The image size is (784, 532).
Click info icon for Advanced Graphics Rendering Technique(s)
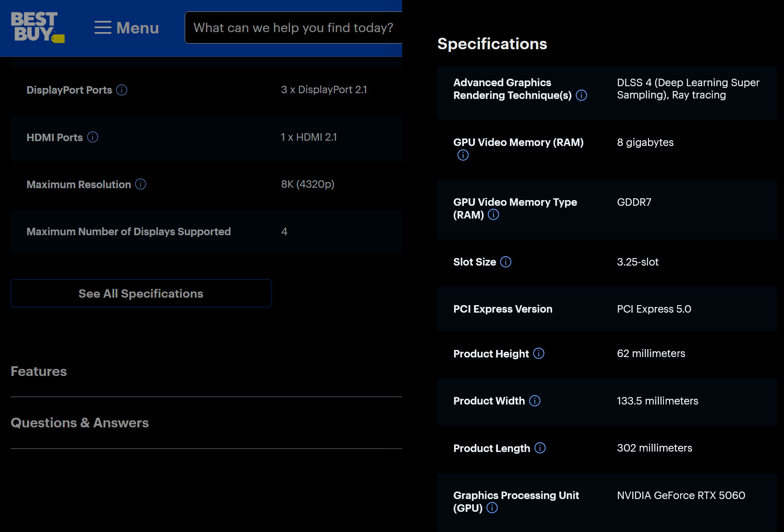(582, 95)
